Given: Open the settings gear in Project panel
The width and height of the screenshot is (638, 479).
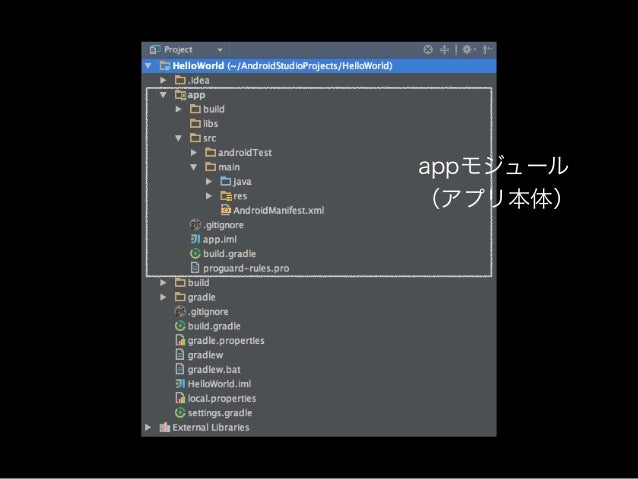Looking at the screenshot, I should pos(467,50).
